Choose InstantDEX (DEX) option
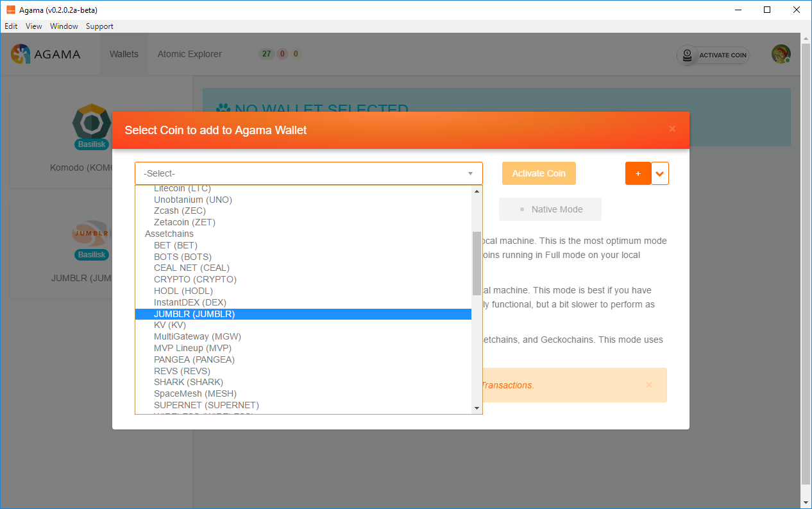The image size is (812, 509). pyautogui.click(x=303, y=302)
